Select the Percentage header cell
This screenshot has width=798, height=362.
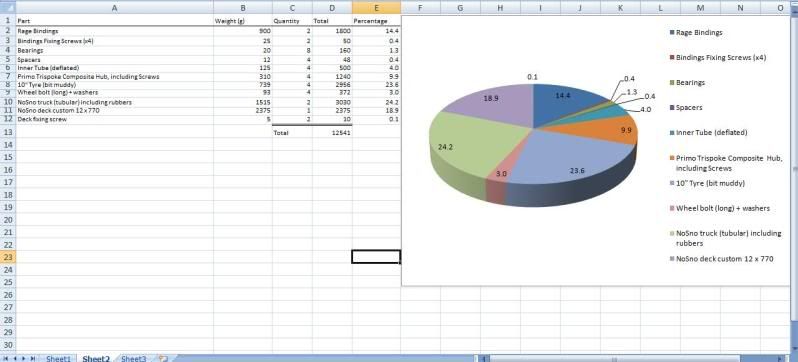(x=376, y=21)
